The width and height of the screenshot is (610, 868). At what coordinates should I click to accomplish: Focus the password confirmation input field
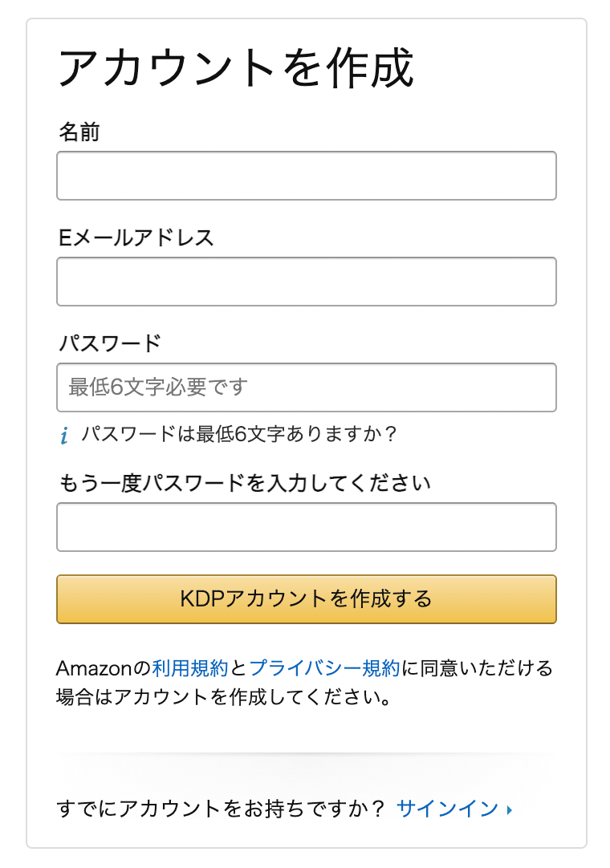pyautogui.click(x=307, y=527)
